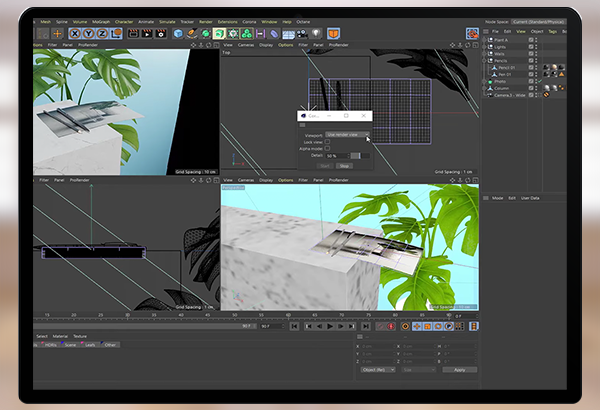Click Render View clapperboard icon
The width and height of the screenshot is (600, 410).
coord(133,34)
